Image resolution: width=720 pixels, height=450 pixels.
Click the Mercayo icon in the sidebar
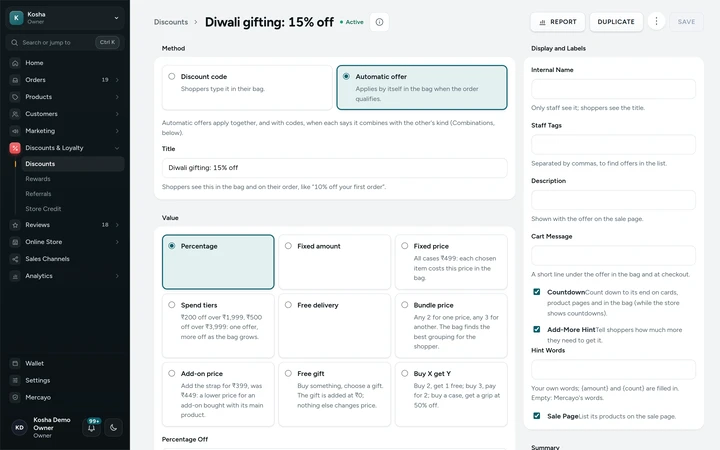point(15,397)
